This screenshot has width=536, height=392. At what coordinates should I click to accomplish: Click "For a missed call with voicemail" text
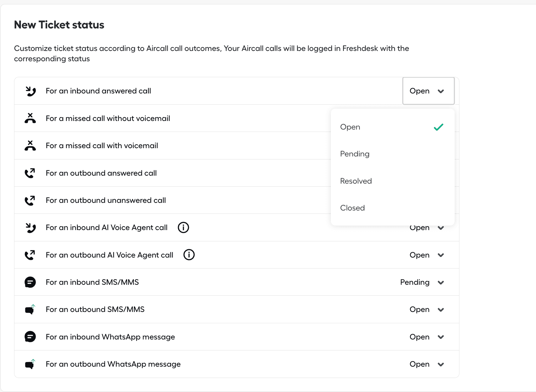coord(102,146)
